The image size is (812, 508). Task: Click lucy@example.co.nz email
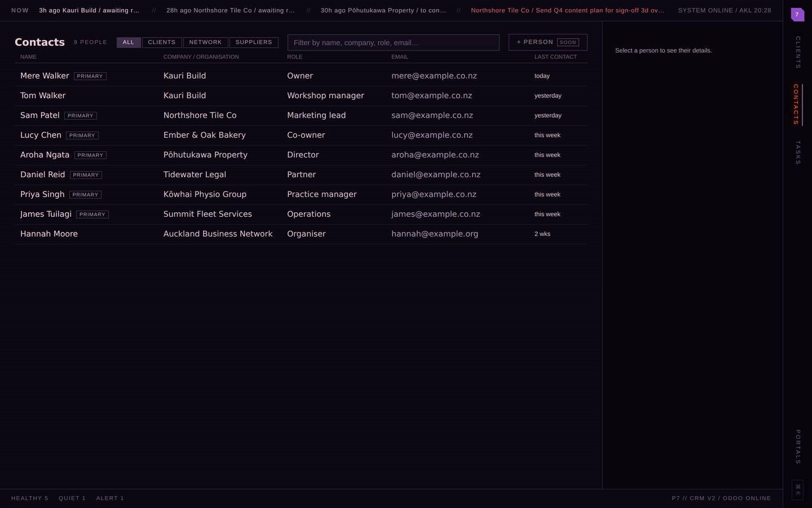tap(432, 135)
